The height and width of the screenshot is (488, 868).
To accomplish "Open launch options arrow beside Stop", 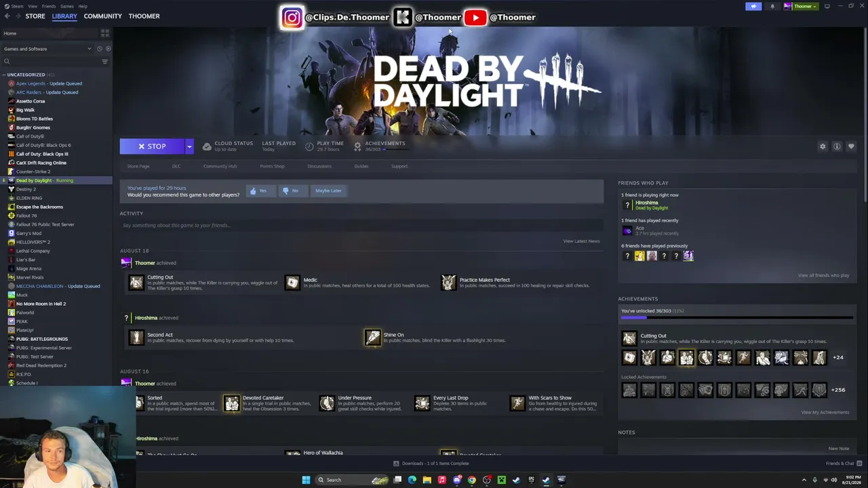I will (x=189, y=146).
